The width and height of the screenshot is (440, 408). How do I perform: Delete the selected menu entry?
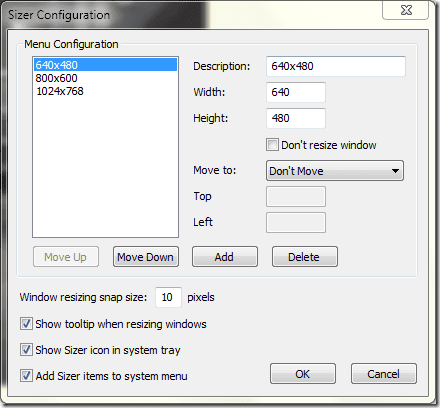(x=305, y=257)
